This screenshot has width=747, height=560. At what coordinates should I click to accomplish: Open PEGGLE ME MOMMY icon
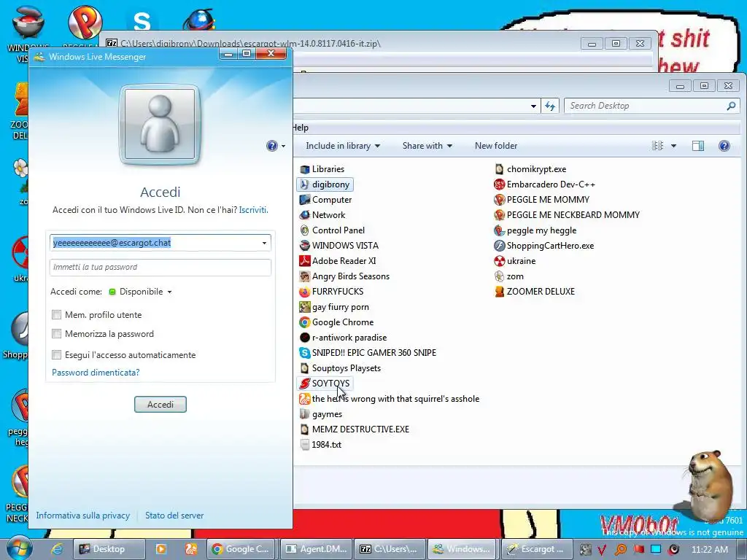click(499, 200)
